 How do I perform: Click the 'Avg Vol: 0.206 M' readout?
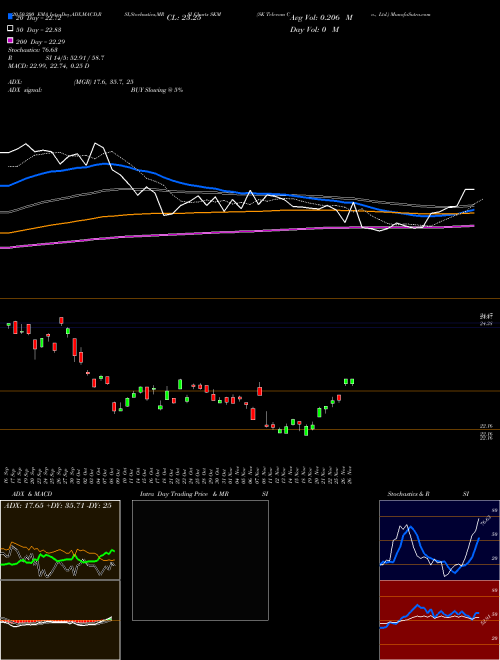click(x=321, y=18)
